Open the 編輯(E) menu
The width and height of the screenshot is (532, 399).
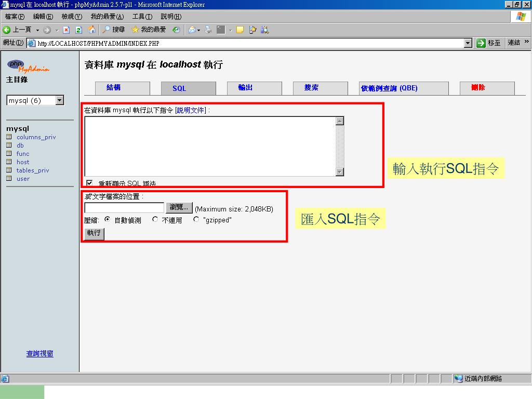click(43, 17)
